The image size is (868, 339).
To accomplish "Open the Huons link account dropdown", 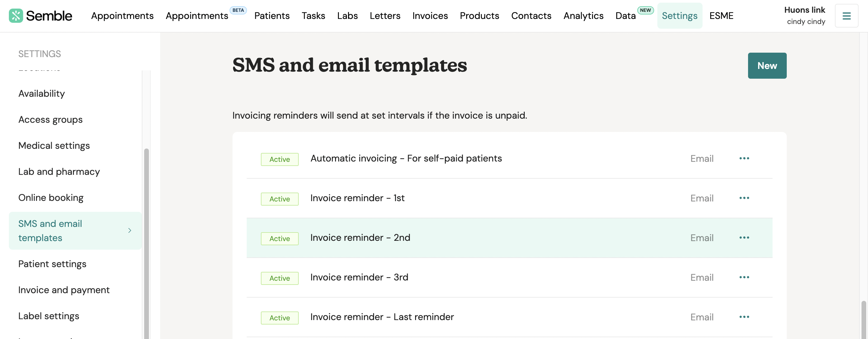I will point(805,15).
